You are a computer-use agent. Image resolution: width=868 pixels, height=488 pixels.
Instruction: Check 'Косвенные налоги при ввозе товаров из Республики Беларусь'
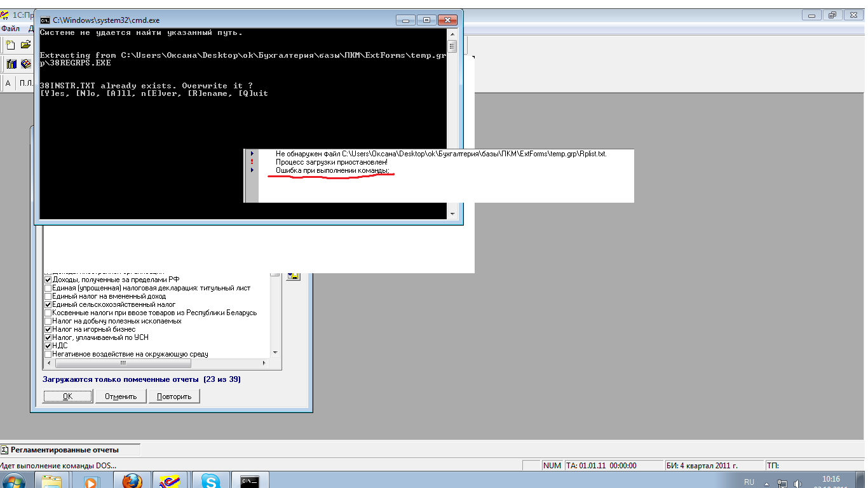pyautogui.click(x=48, y=313)
